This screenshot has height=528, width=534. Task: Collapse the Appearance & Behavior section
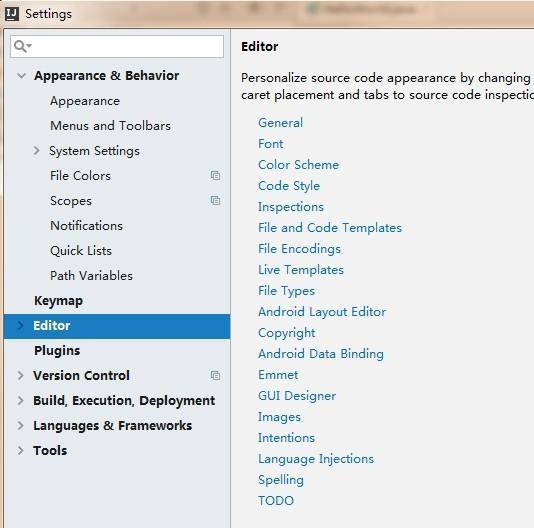click(21, 76)
